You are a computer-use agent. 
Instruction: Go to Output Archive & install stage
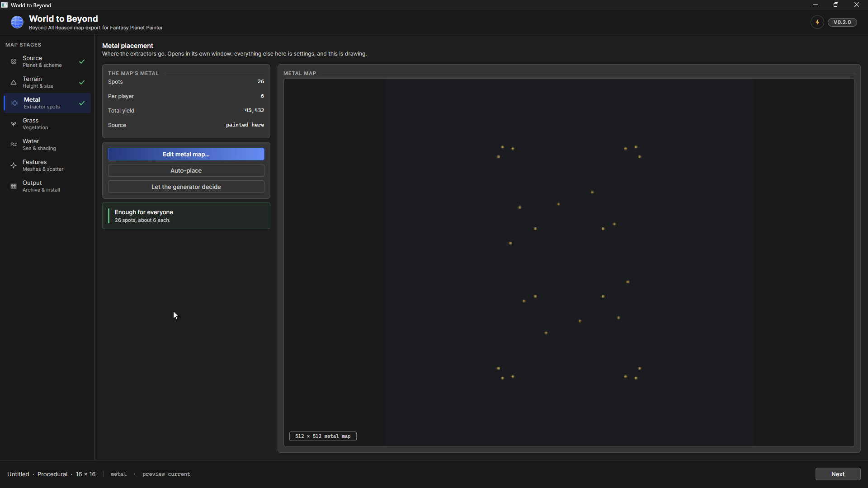(47, 186)
